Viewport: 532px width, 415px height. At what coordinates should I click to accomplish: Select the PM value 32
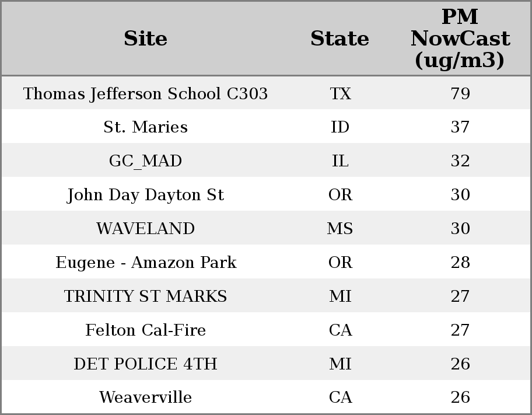point(460,161)
